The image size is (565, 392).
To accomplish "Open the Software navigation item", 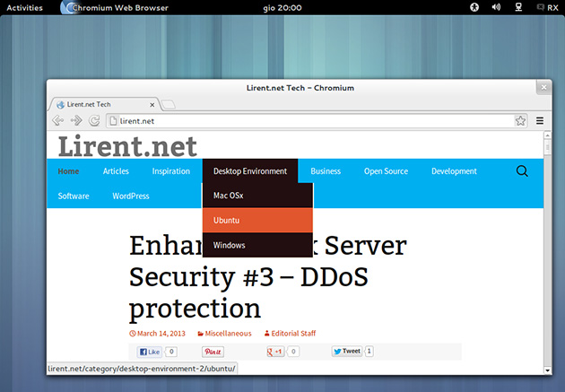I will [74, 196].
